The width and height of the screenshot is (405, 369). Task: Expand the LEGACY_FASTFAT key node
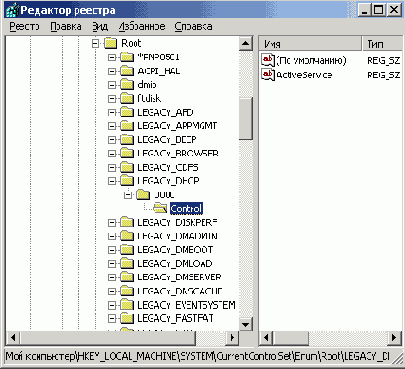pos(112,318)
